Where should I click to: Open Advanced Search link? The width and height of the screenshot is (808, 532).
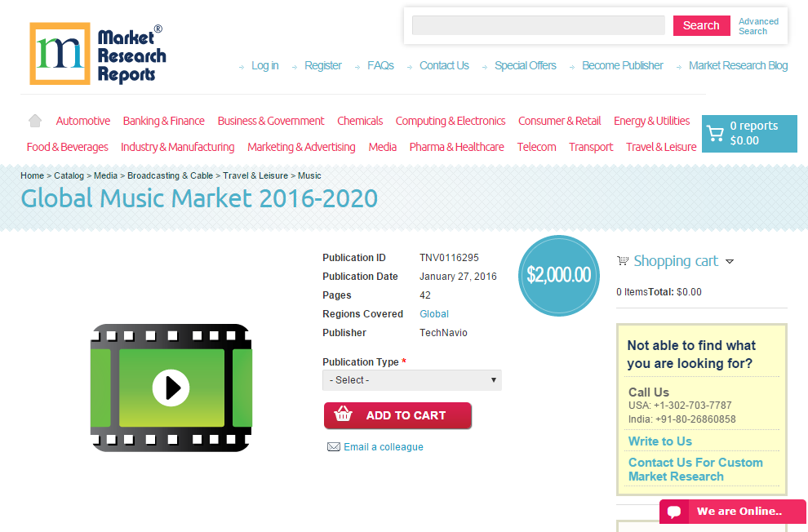[x=758, y=26]
